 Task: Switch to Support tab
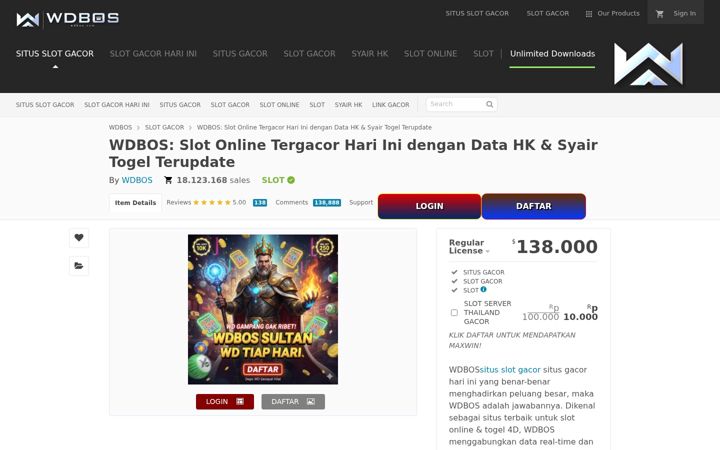(361, 202)
